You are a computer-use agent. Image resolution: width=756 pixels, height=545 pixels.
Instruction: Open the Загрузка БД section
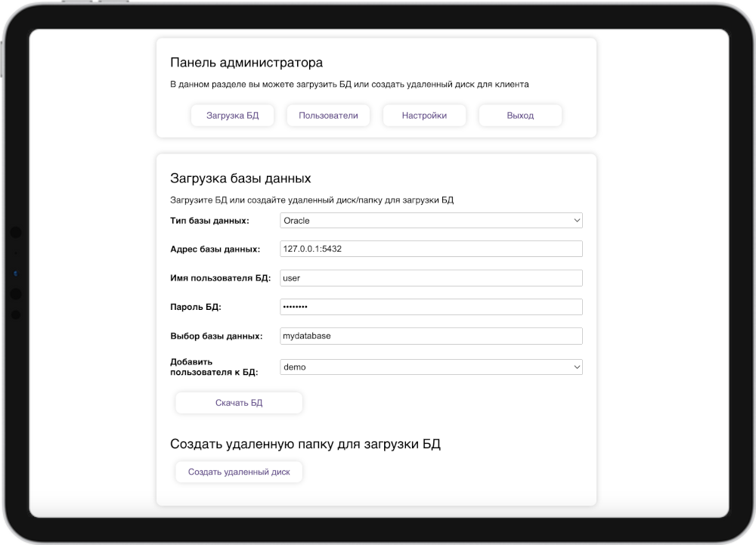click(x=233, y=116)
